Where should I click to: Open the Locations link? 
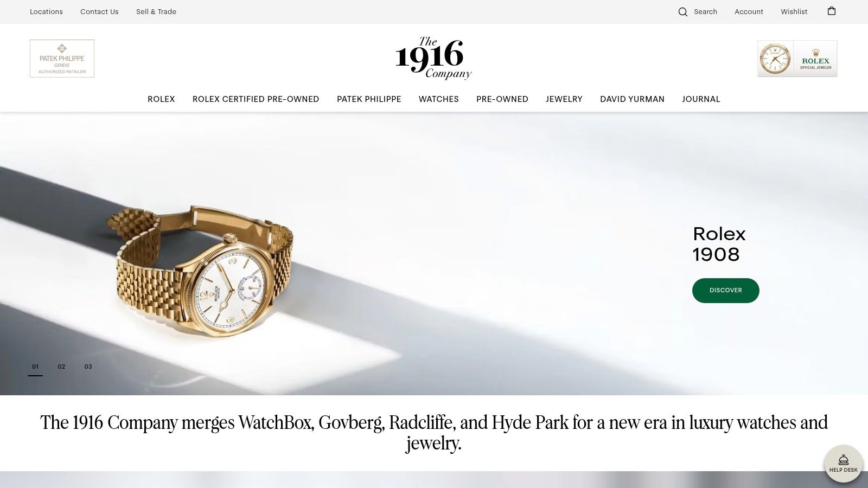[46, 11]
